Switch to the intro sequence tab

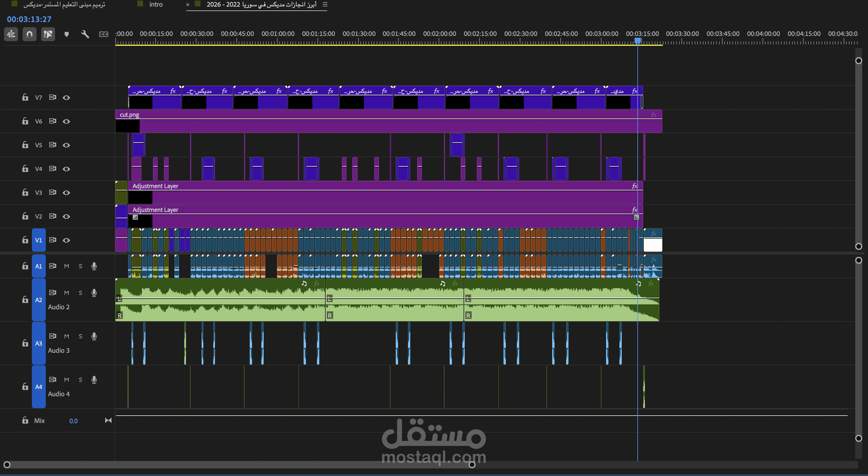click(x=156, y=4)
